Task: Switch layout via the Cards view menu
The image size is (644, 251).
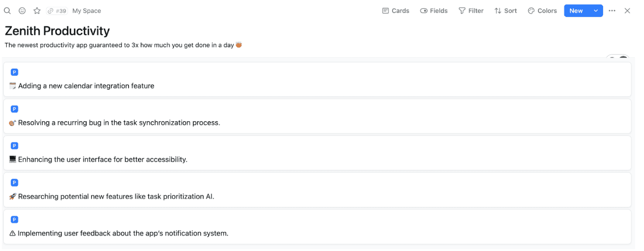Action: pyautogui.click(x=395, y=11)
